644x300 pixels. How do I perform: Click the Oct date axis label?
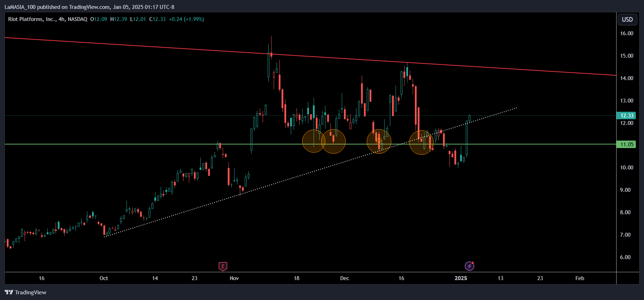(104, 278)
